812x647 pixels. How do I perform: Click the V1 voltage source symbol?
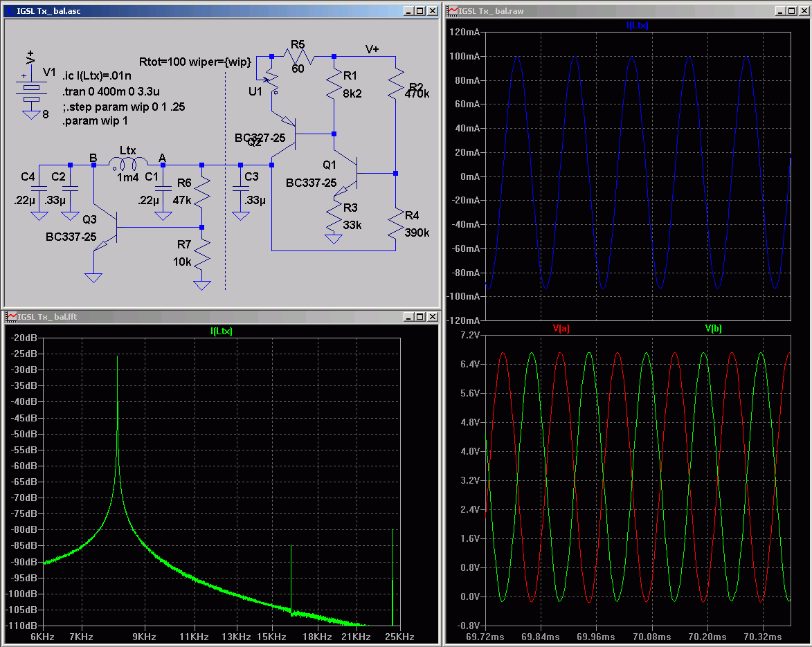tap(30, 89)
